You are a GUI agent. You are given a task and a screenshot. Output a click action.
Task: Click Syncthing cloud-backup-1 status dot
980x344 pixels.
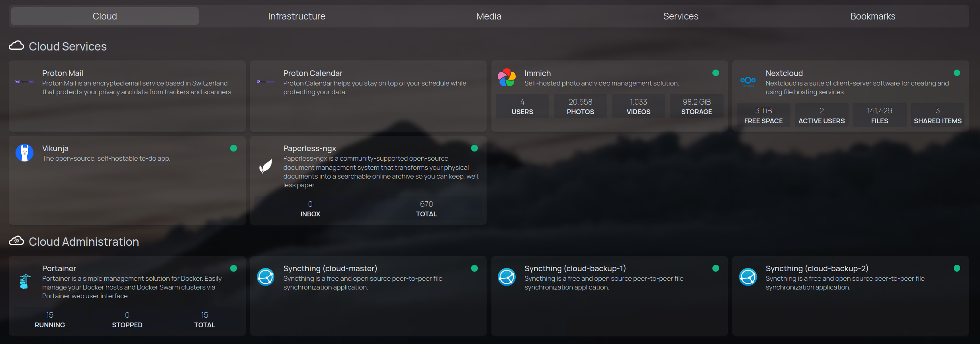716,268
